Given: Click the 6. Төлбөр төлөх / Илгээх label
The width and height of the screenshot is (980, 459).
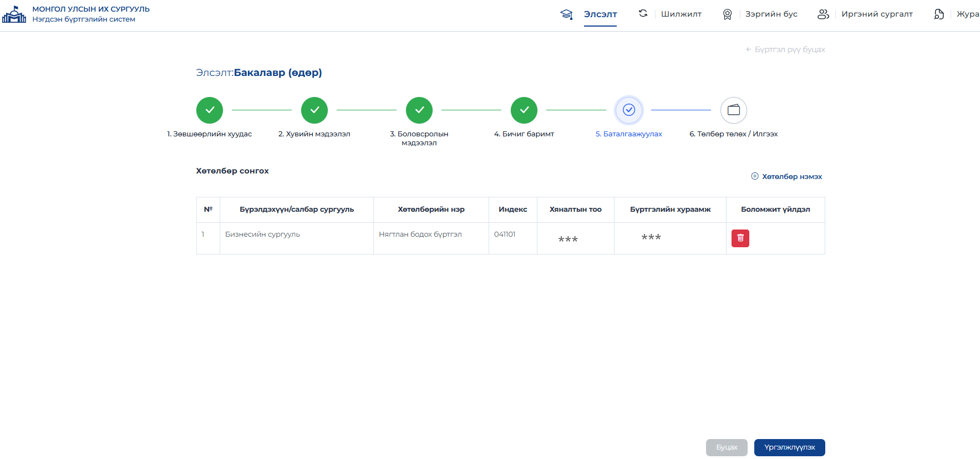Looking at the screenshot, I should [x=734, y=134].
